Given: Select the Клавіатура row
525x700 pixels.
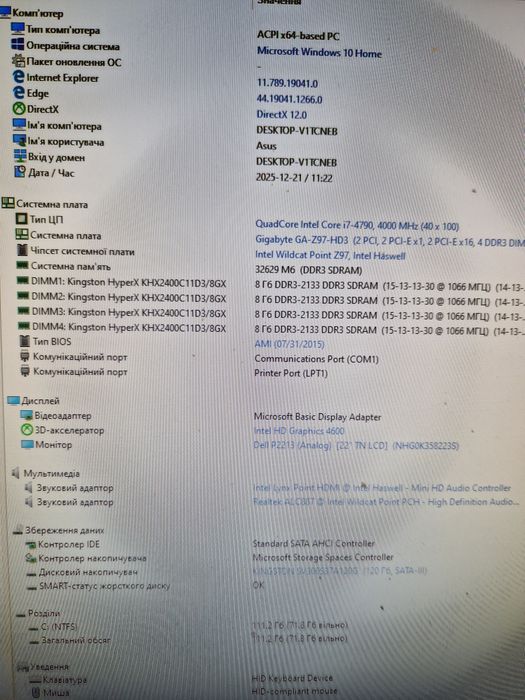Looking at the screenshot, I should pos(65,679).
